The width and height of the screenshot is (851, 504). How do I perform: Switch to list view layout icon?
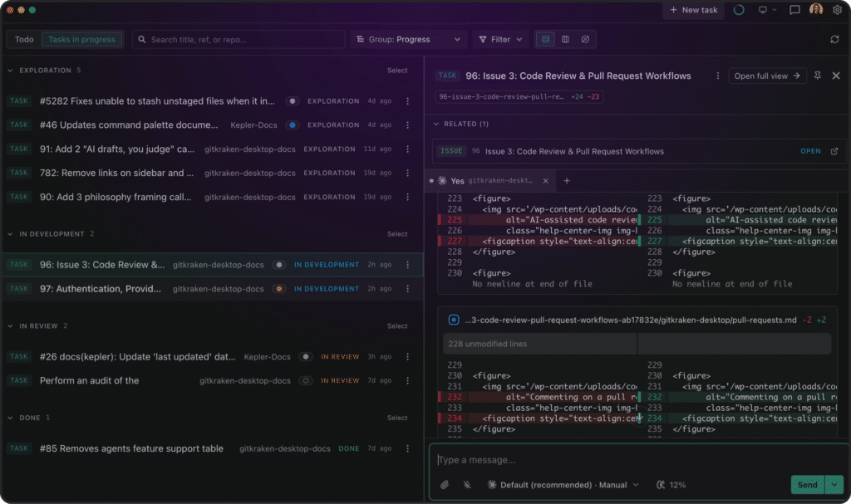(545, 39)
